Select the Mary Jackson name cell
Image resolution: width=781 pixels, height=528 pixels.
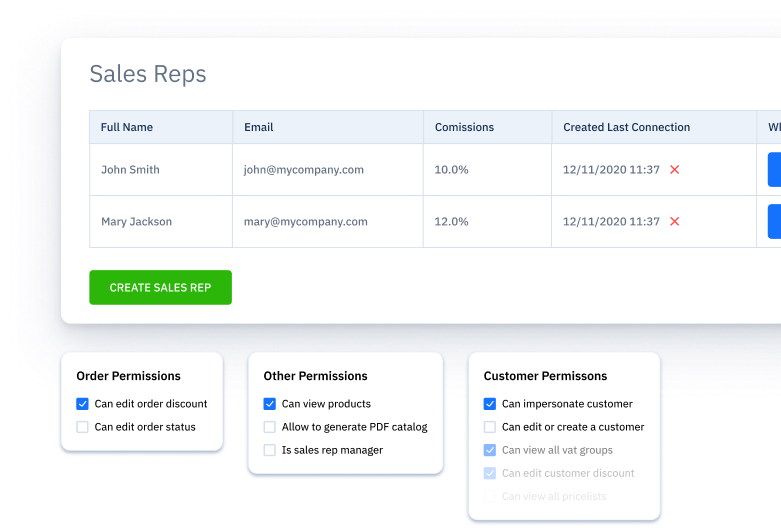[x=136, y=222]
